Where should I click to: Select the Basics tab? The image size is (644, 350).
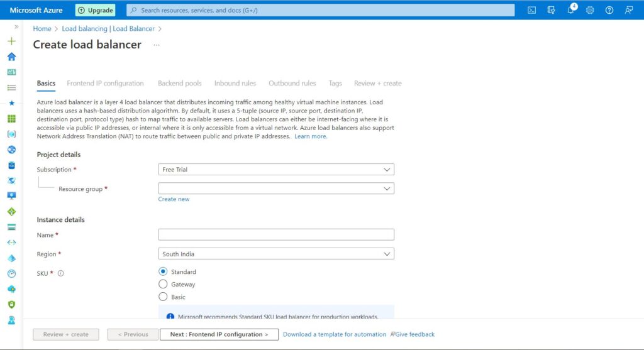tap(46, 84)
